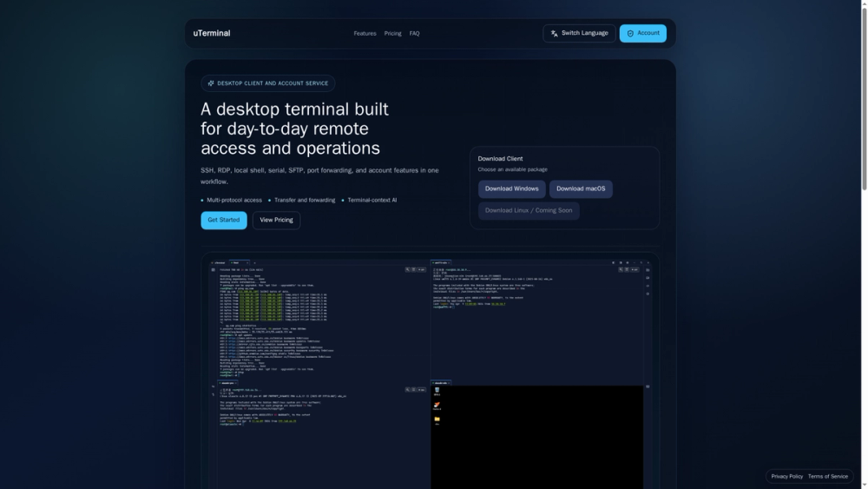Click the uTerminal logo
The height and width of the screenshot is (489, 868).
(x=212, y=33)
